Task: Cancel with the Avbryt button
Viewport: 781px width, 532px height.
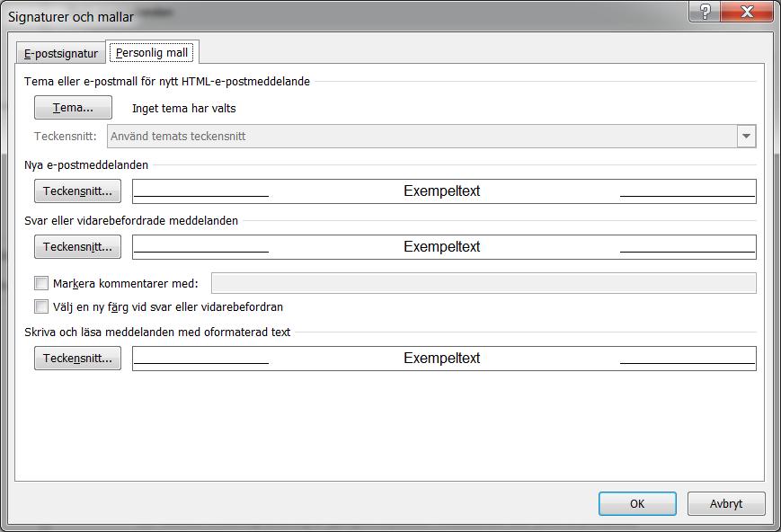Action: click(x=726, y=503)
